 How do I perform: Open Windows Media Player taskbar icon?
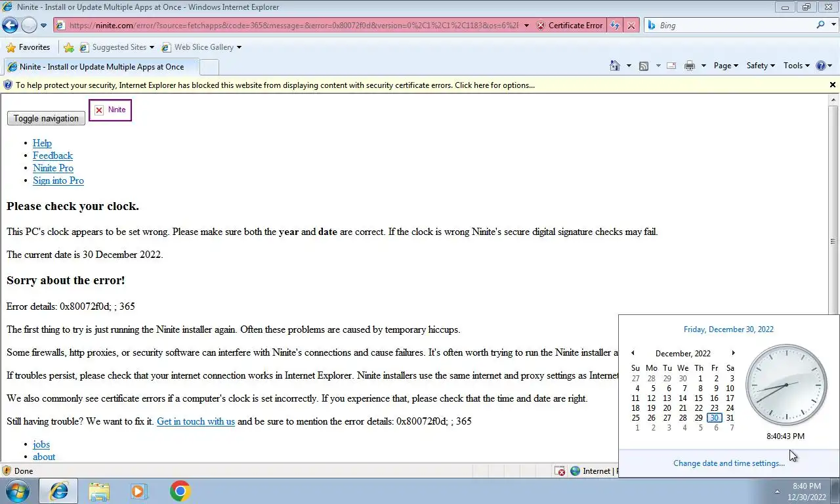pos(139,491)
